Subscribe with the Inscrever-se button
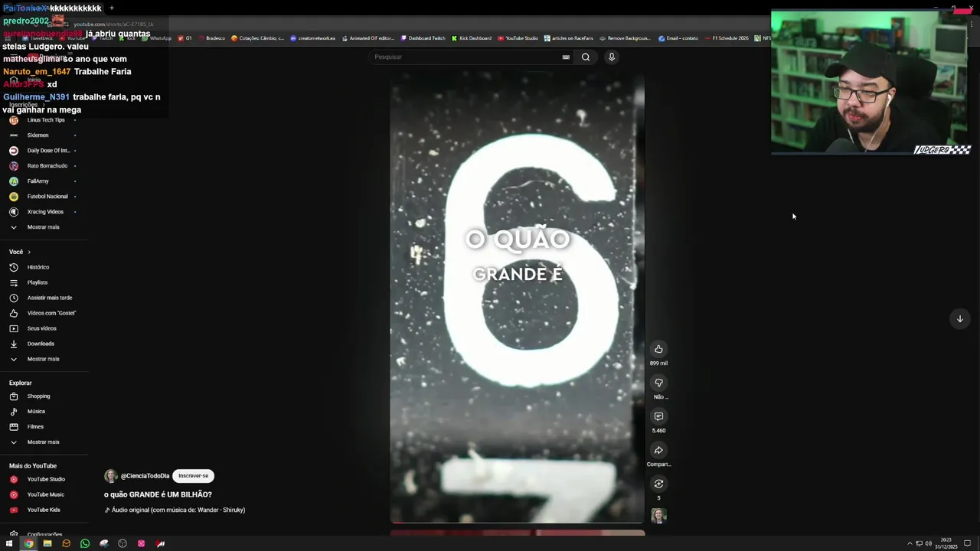The image size is (980, 551). tap(193, 476)
